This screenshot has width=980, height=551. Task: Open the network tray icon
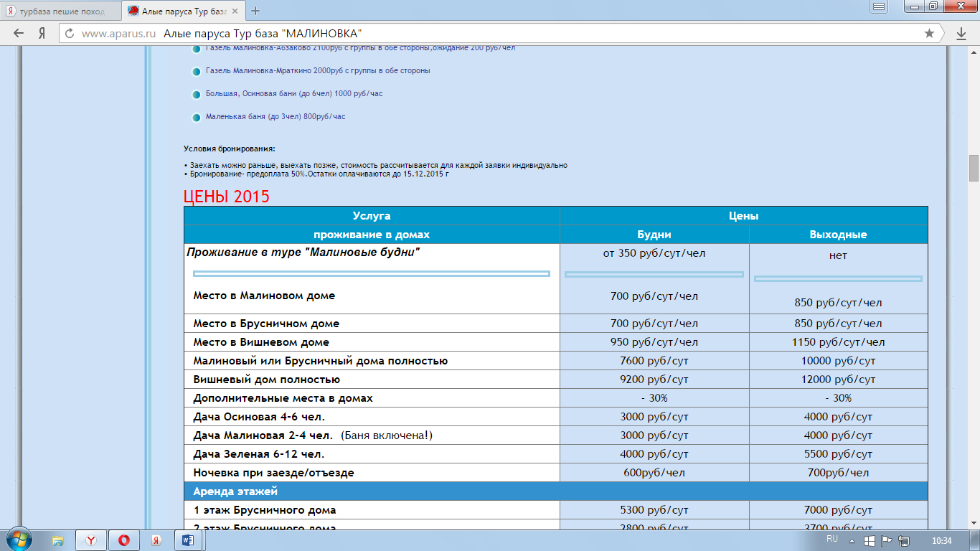click(904, 540)
